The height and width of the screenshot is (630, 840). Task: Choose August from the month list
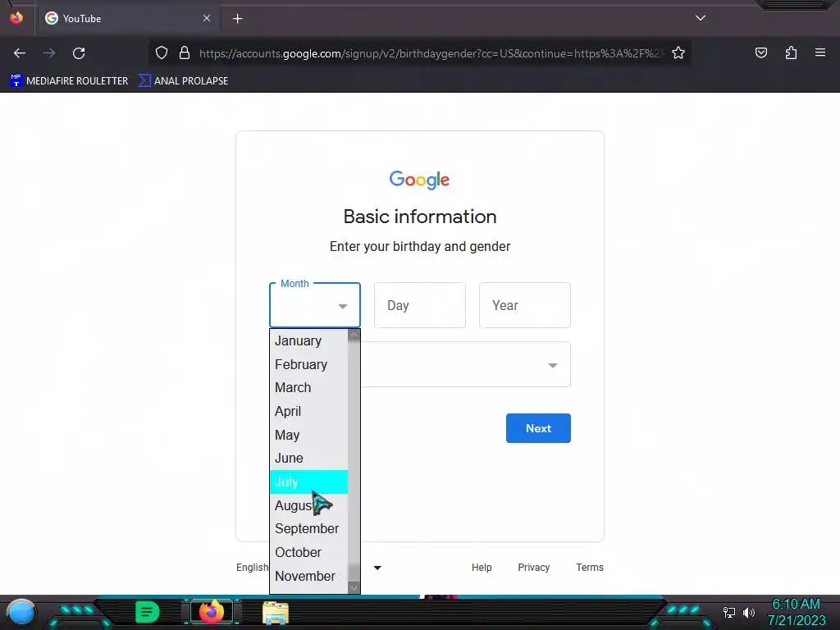click(308, 505)
